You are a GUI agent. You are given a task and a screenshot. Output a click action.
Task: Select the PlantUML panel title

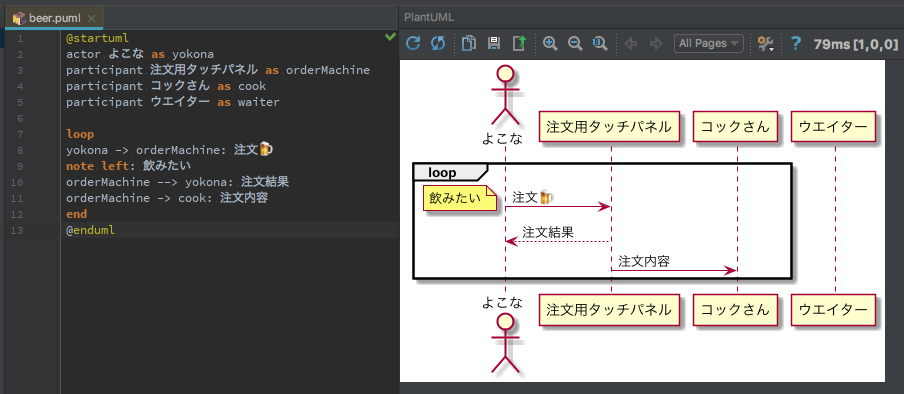[429, 17]
